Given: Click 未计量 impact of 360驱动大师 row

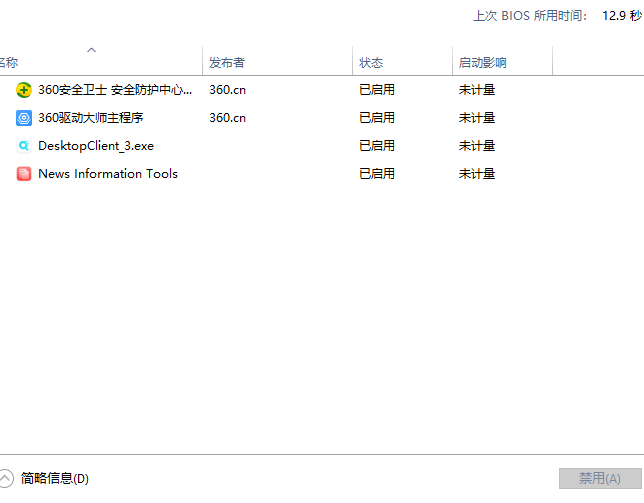Looking at the screenshot, I should click(x=477, y=118).
